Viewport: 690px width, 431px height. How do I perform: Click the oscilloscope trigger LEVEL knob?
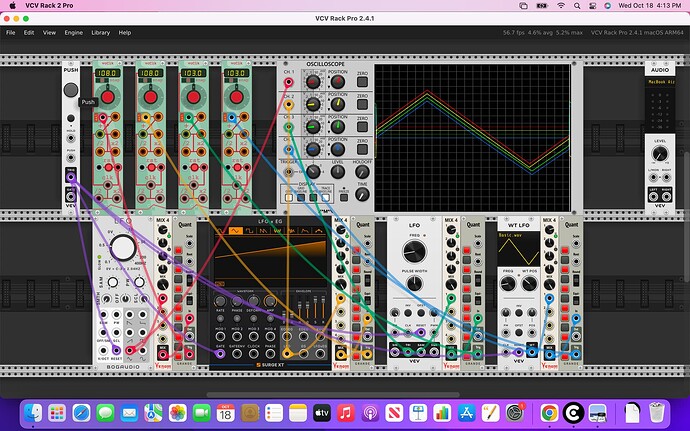338,172
